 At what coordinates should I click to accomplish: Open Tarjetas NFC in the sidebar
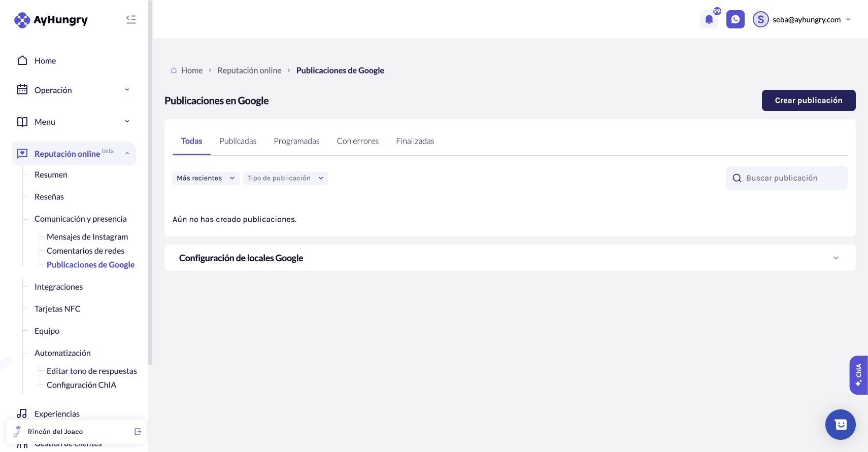click(57, 309)
